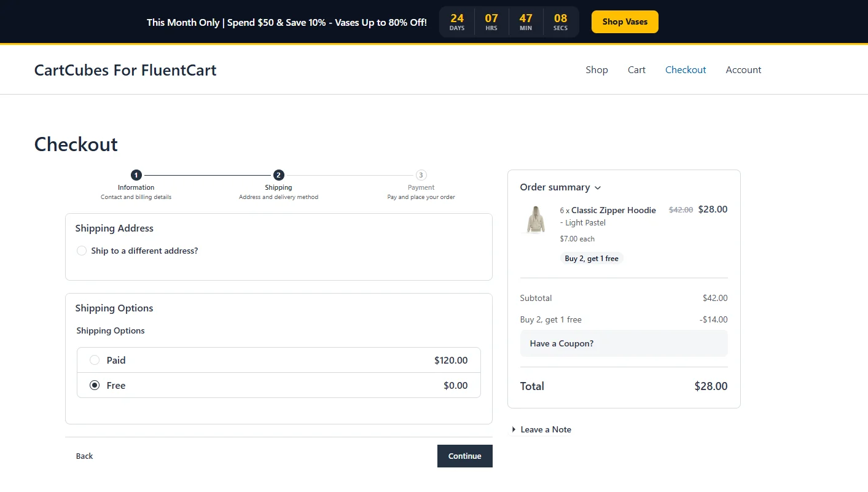This screenshot has width=868, height=492.
Task: Click step 2 Shipping circle
Action: click(x=279, y=175)
